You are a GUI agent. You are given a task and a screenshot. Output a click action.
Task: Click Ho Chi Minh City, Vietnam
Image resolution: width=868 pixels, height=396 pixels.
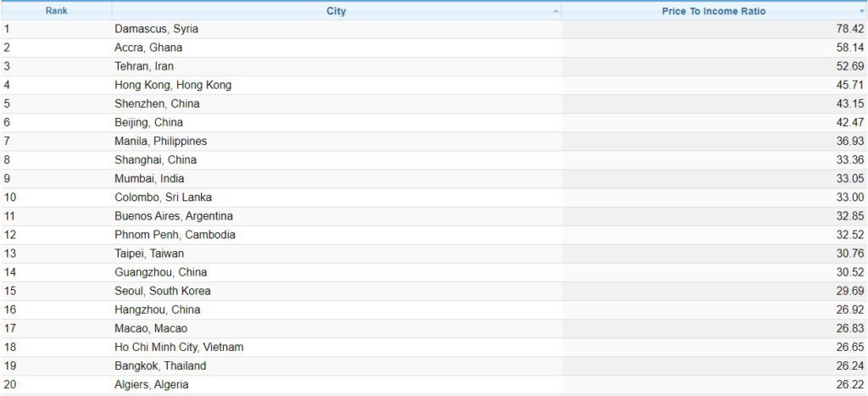click(179, 348)
